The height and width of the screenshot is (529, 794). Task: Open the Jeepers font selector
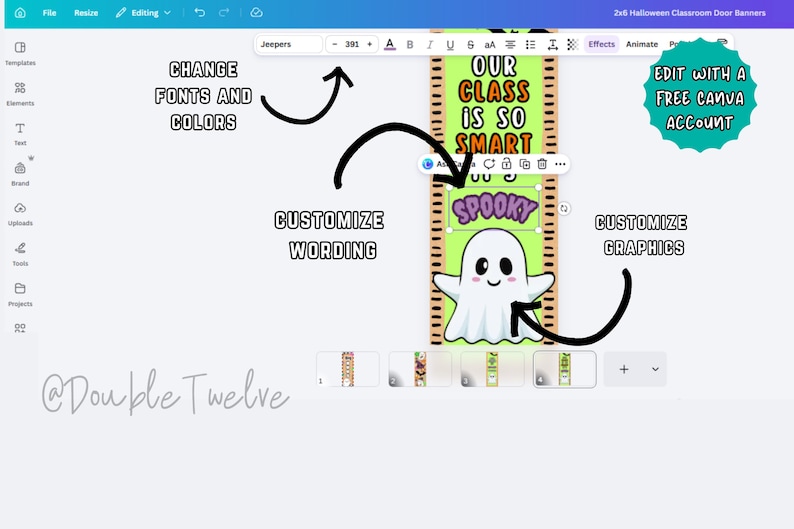289,45
